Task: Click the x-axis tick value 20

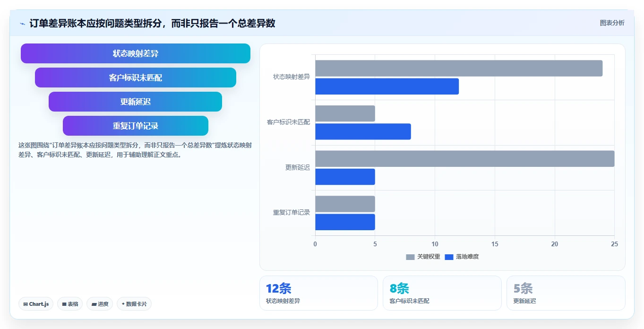Action: coord(555,244)
